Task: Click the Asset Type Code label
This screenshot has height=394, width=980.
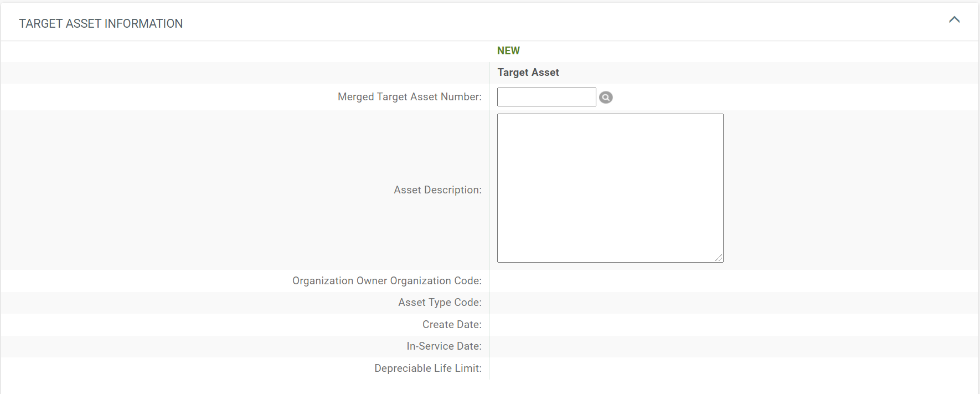Action: (440, 303)
